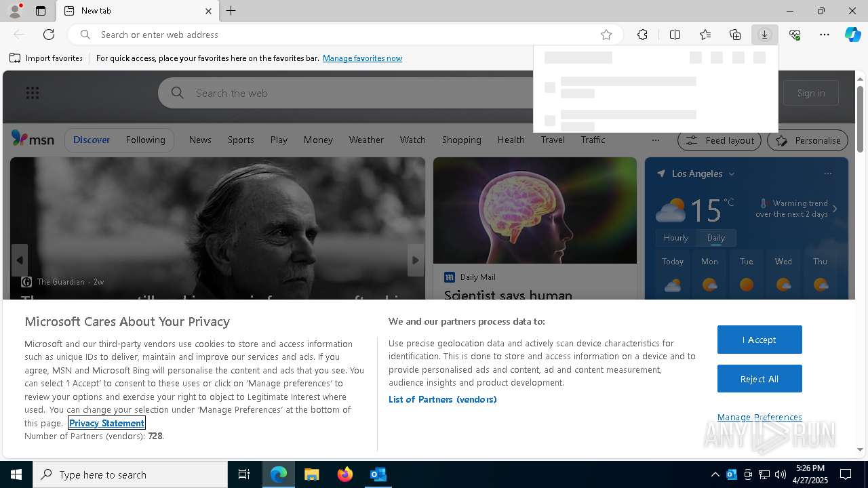Click the Sign in button

(x=811, y=93)
